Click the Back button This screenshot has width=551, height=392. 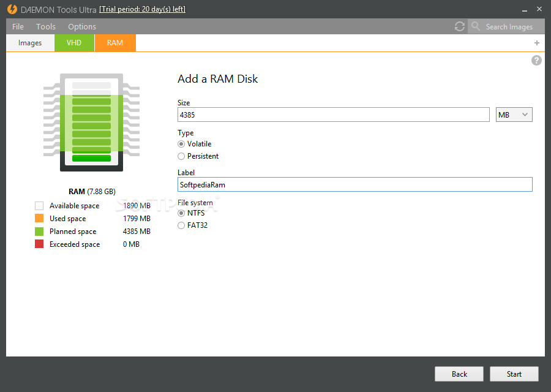point(459,374)
